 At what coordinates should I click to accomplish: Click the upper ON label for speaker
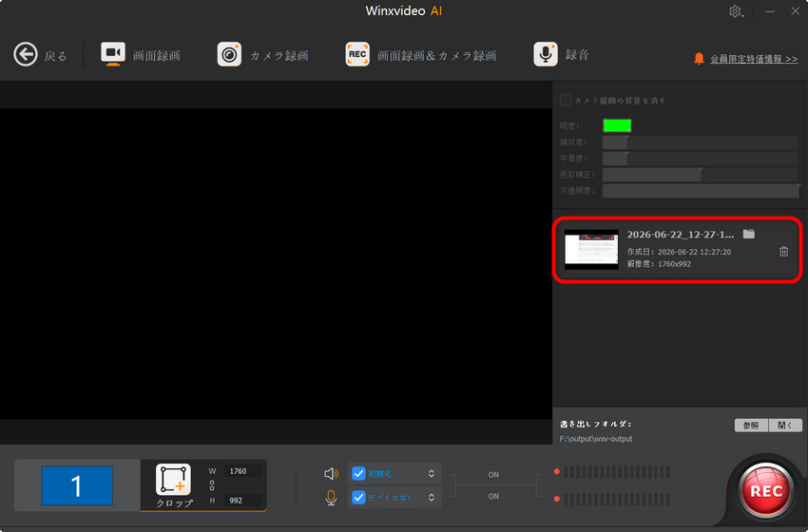click(x=493, y=475)
